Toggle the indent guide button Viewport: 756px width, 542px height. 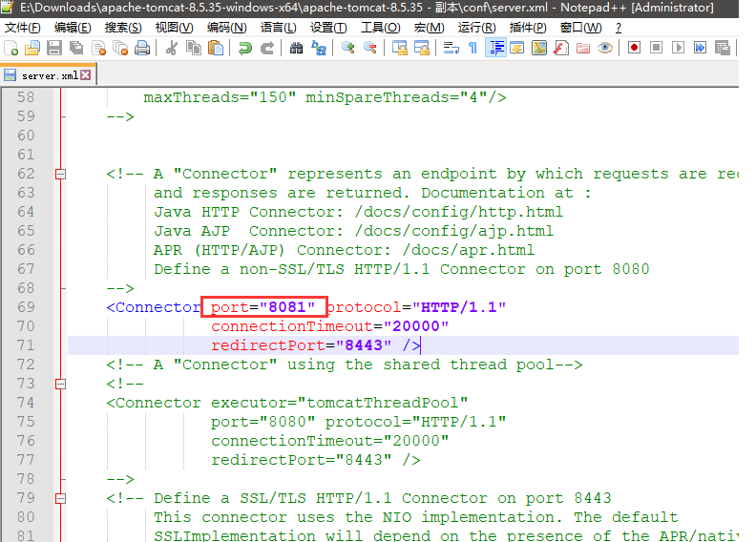[x=495, y=48]
